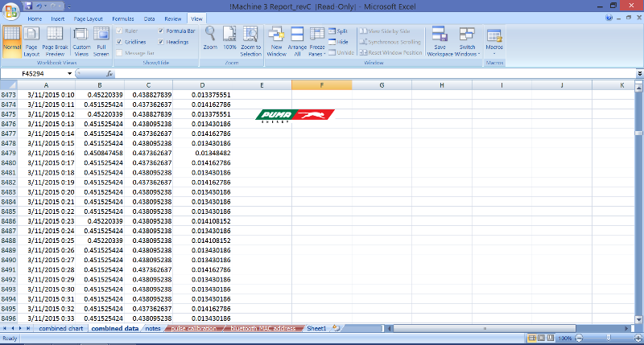
Task: Click the zoom level 100% button
Action: click(565, 338)
